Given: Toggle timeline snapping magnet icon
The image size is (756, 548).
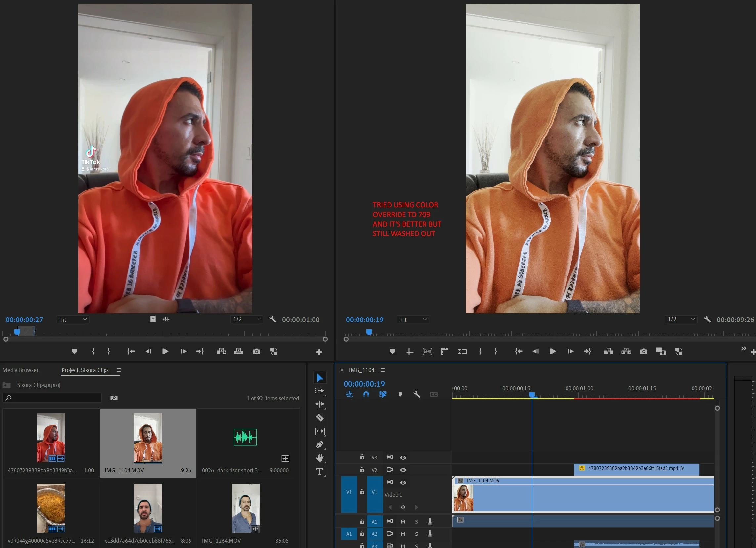Looking at the screenshot, I should click(366, 394).
